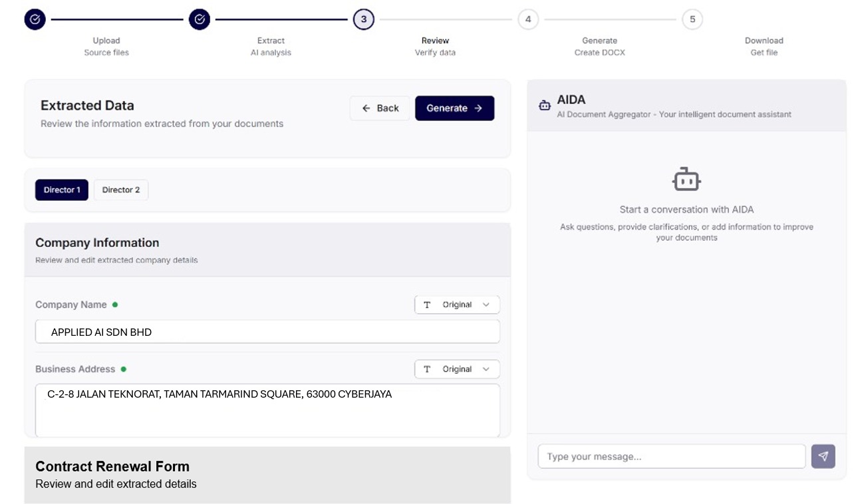
Task: Click the send message paper-plane icon
Action: coord(823,456)
